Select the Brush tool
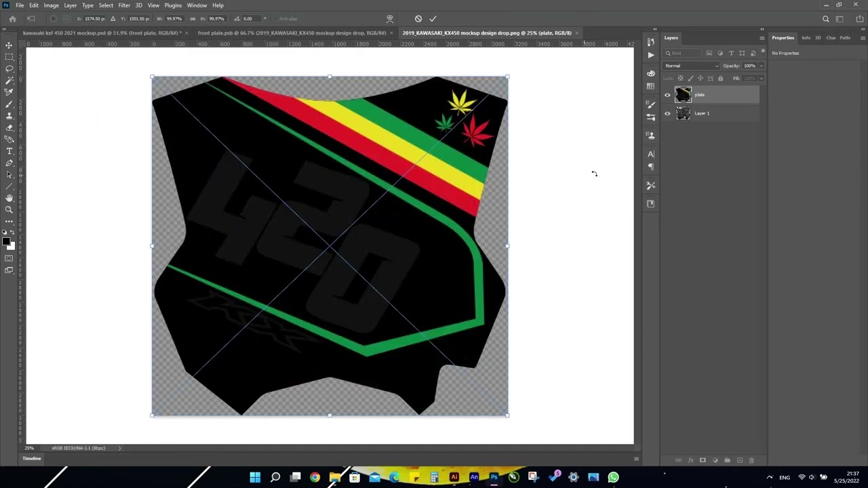 click(9, 104)
